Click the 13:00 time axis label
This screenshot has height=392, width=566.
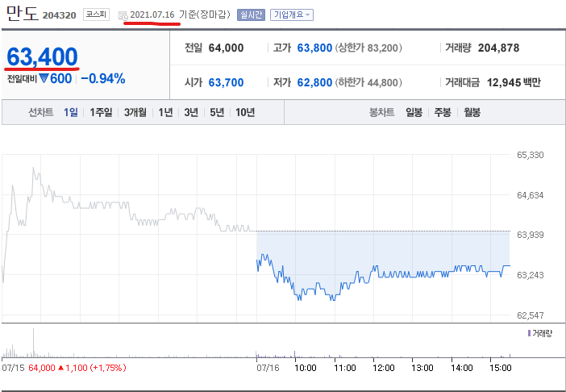(422, 368)
